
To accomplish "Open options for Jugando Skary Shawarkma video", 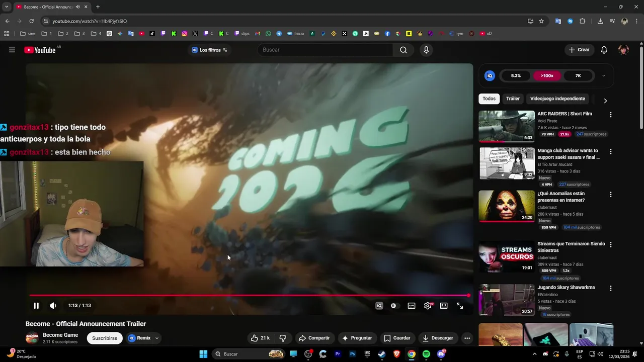I will point(611,288).
